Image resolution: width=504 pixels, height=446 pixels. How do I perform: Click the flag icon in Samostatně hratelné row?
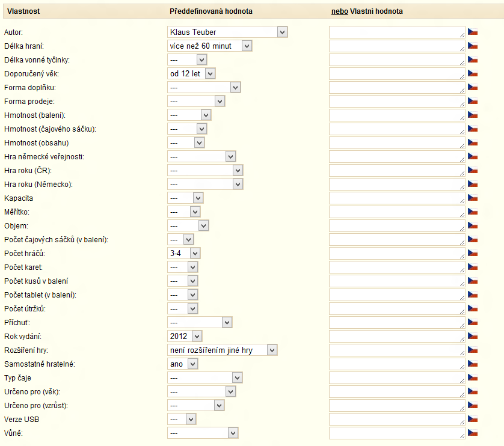473,364
